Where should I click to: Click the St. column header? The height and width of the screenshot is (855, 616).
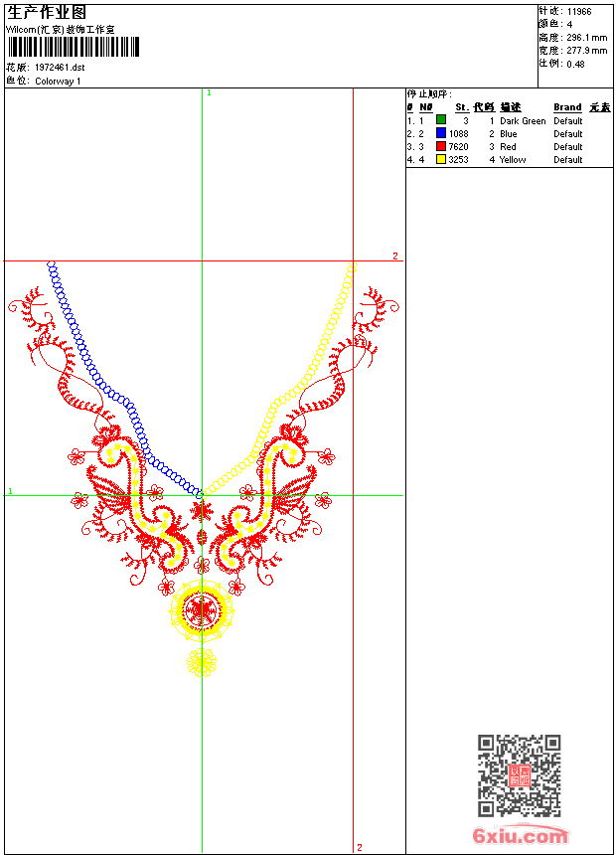coord(461,107)
